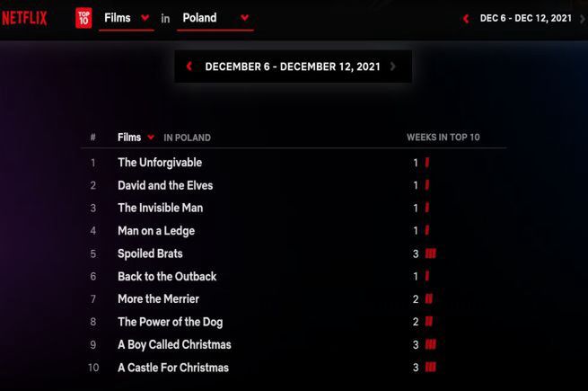This screenshot has height=391, width=588.
Task: Open the Films category dropdown in header
Action: pyautogui.click(x=127, y=18)
